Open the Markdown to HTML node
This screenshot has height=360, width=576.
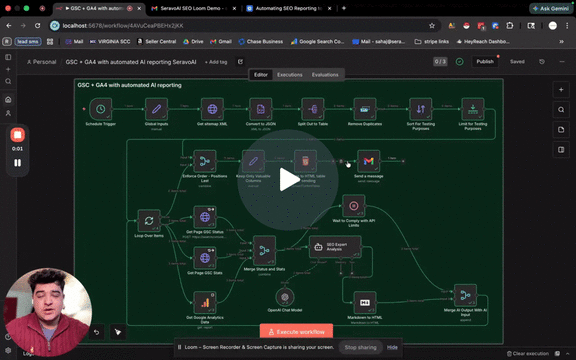click(x=365, y=303)
